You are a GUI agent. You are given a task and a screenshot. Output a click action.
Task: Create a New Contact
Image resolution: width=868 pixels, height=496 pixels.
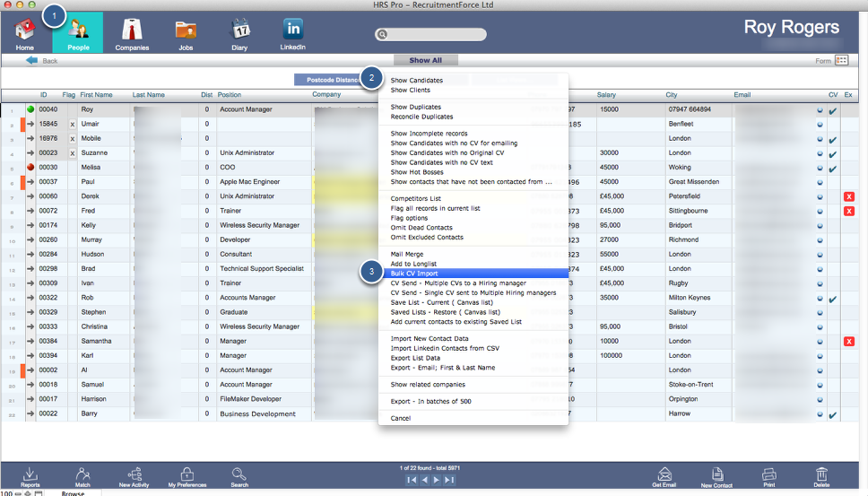pos(716,476)
